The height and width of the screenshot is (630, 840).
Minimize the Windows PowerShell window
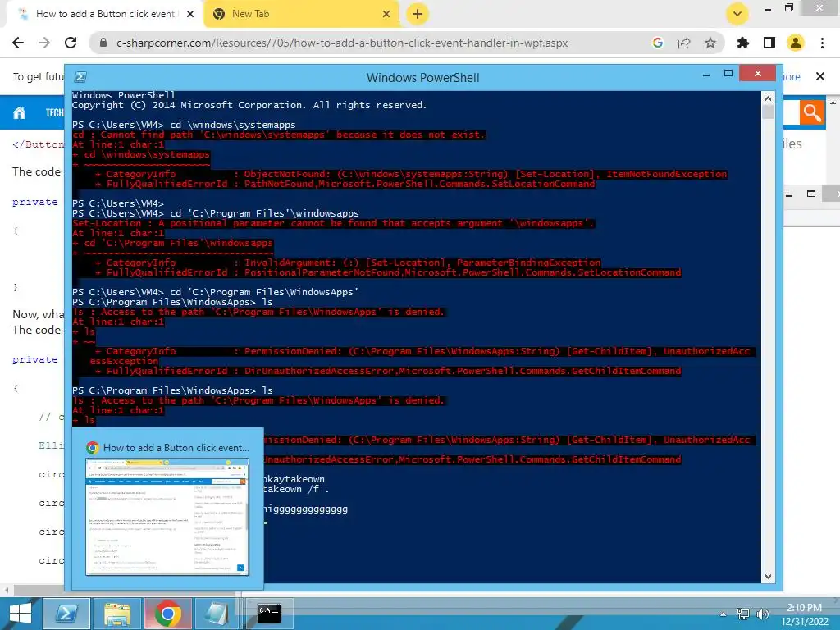tap(706, 75)
